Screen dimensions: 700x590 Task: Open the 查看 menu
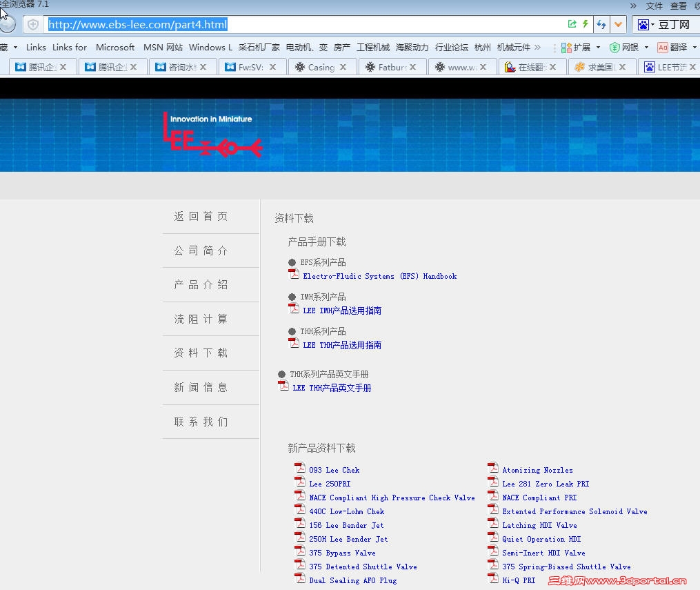(x=678, y=6)
